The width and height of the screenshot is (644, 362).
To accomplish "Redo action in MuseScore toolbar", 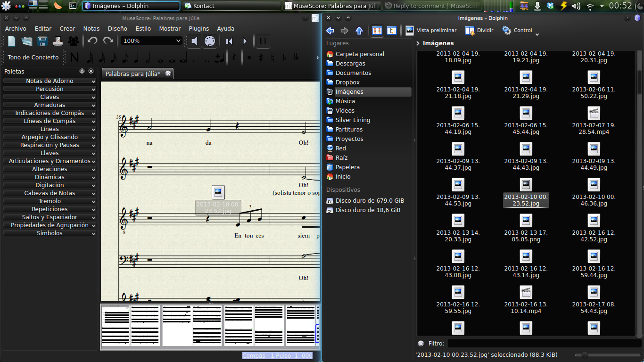I will click(x=108, y=41).
